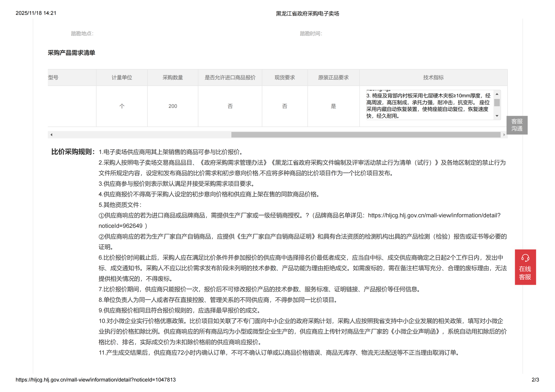Click the 黑龙江省政府采购电子卖场 page title
Screen dimensions: 555x392
pos(307,14)
